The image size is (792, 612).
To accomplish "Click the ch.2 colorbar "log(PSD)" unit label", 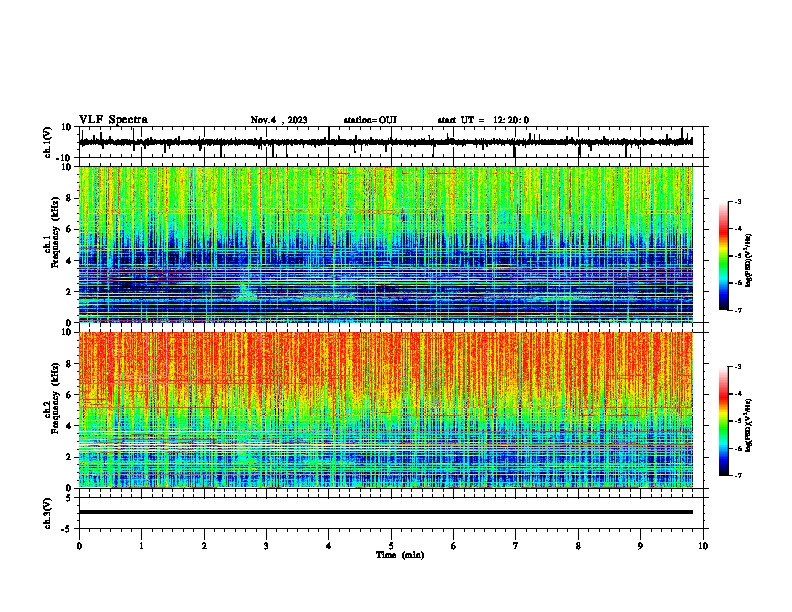I will click(749, 425).
